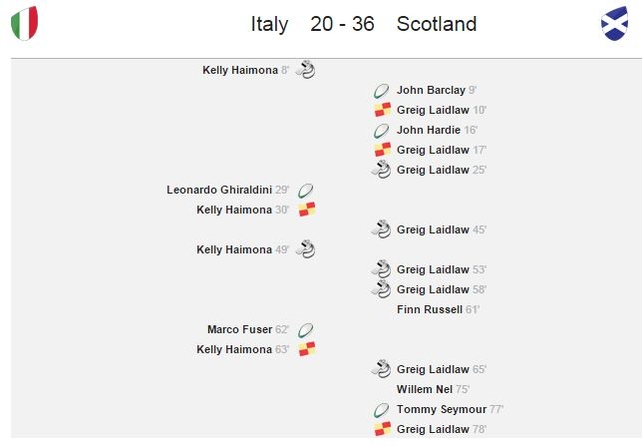The width and height of the screenshot is (642, 446).
Task: Click whistle icon at Greig Laidlaw 65'
Action: (381, 369)
